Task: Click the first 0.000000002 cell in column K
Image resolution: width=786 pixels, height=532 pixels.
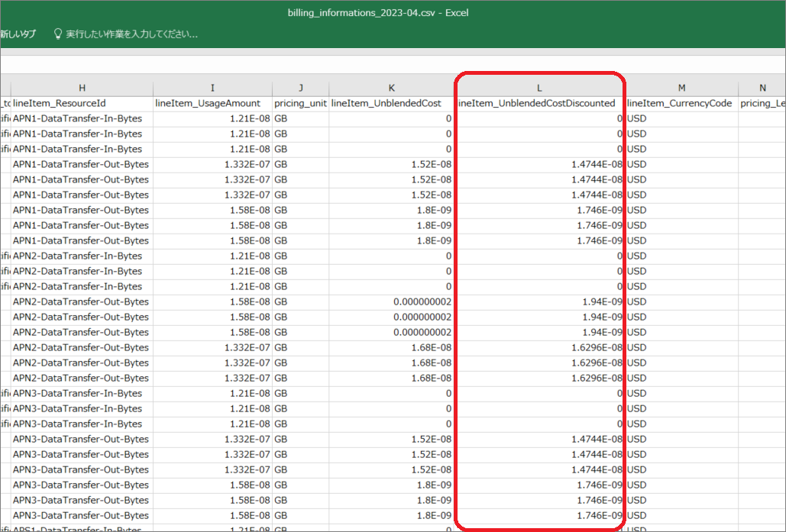Action: tap(391, 301)
